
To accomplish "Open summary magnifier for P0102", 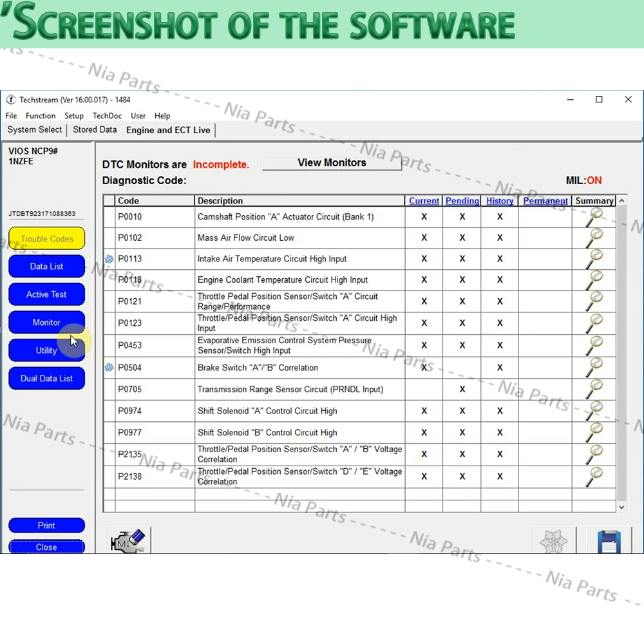I will point(594,238).
